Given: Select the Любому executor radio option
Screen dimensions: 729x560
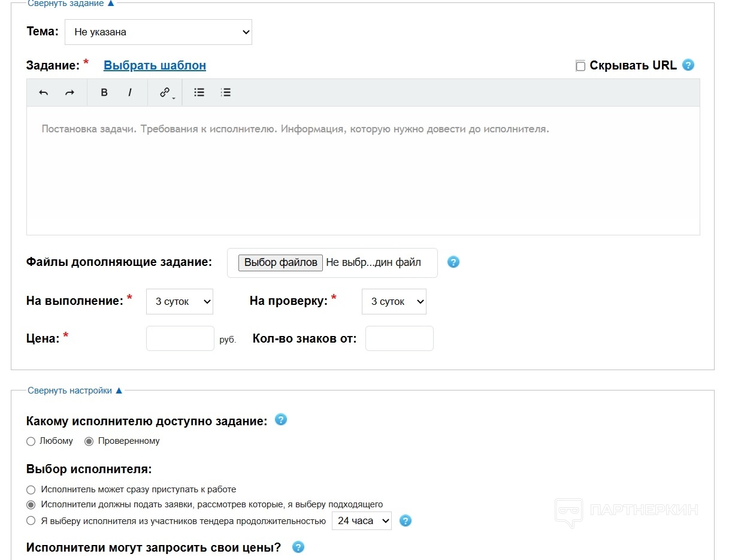Looking at the screenshot, I should [31, 441].
